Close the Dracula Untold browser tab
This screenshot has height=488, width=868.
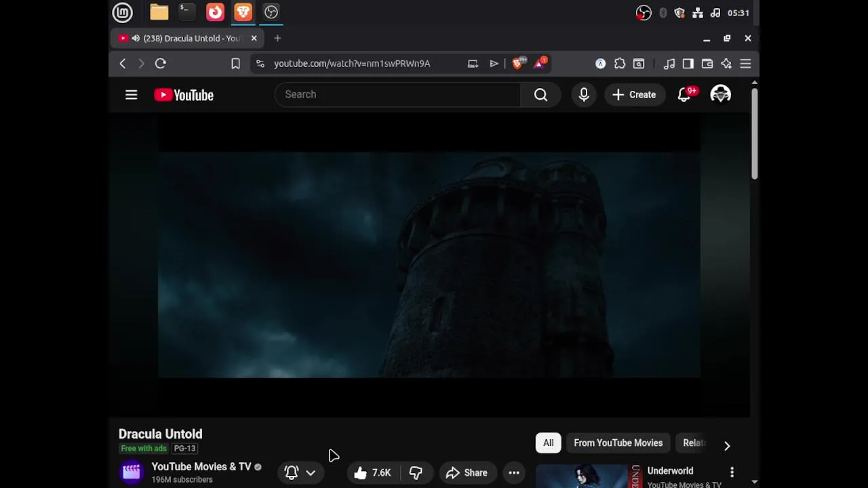254,39
